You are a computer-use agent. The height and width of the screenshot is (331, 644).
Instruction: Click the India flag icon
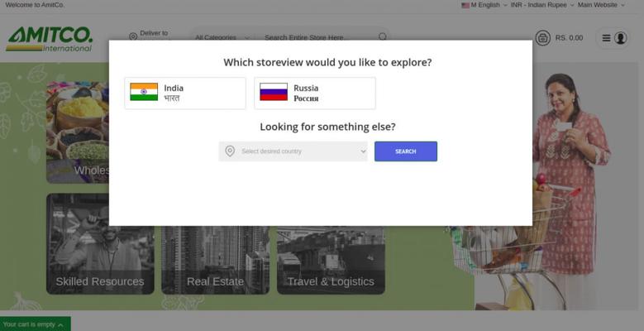pos(144,92)
